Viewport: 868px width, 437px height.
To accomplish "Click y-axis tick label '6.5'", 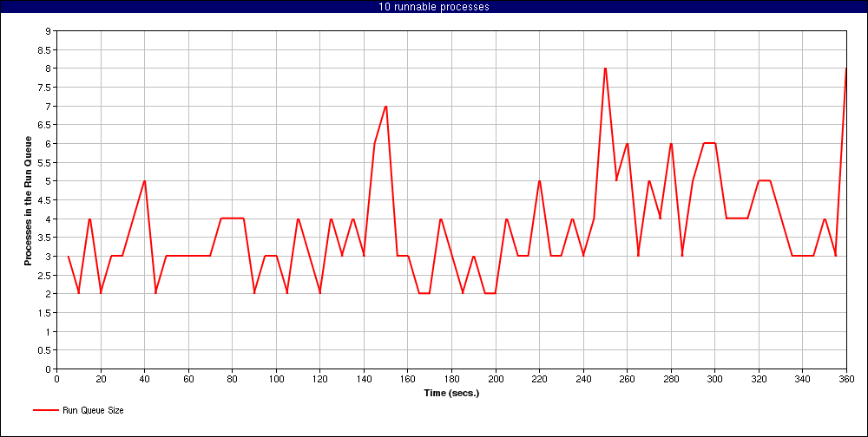I will point(45,125).
